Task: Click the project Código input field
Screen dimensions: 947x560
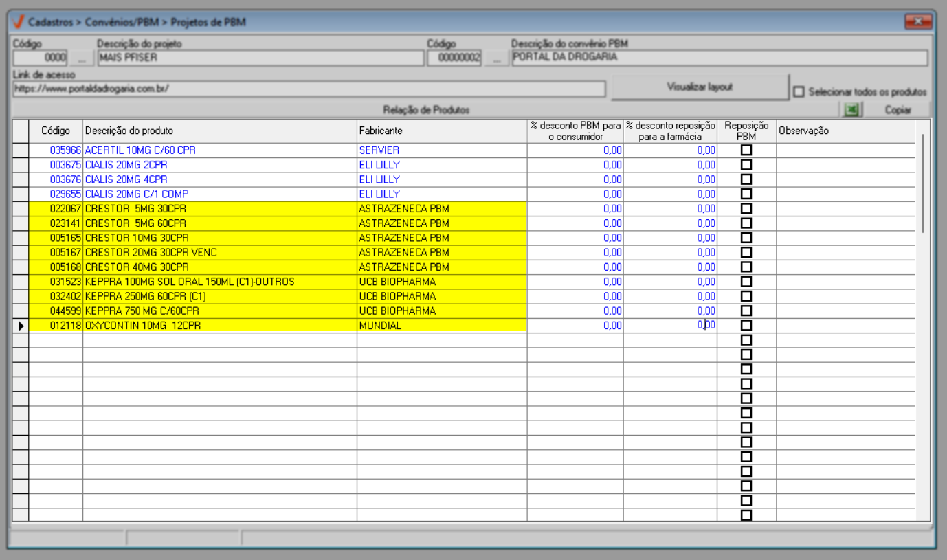Action: 41,58
